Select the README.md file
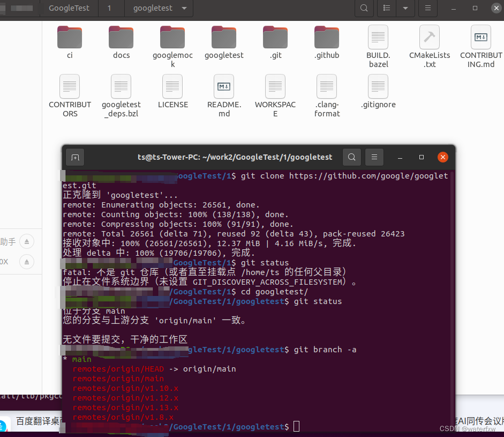Image resolution: width=504 pixels, height=437 pixels. pyautogui.click(x=224, y=96)
